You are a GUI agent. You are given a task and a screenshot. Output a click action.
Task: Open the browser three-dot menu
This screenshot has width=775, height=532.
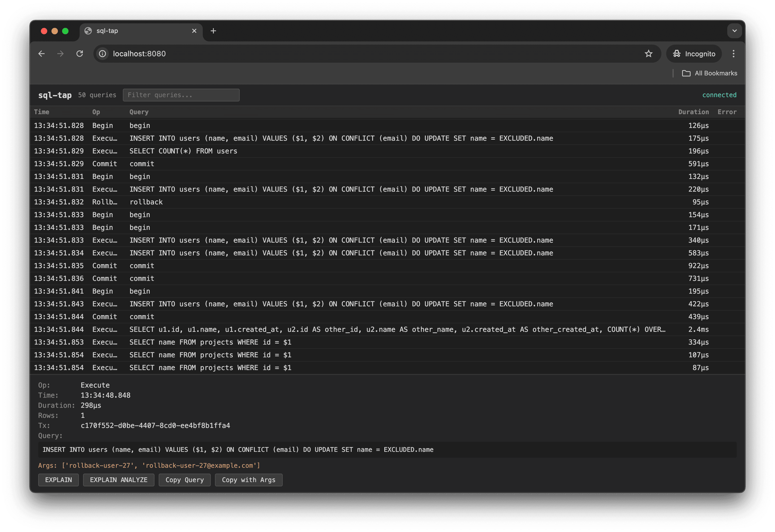point(733,53)
